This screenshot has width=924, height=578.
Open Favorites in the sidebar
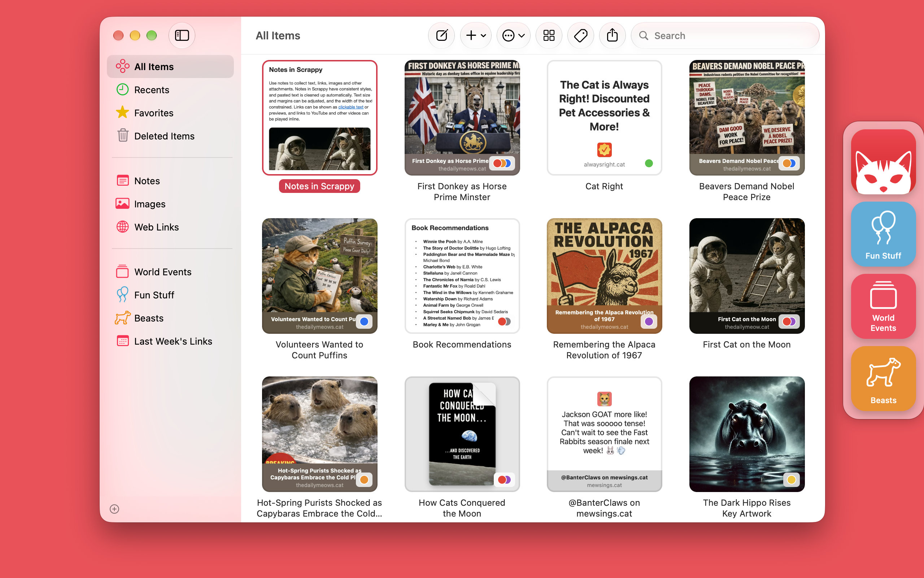170,113
